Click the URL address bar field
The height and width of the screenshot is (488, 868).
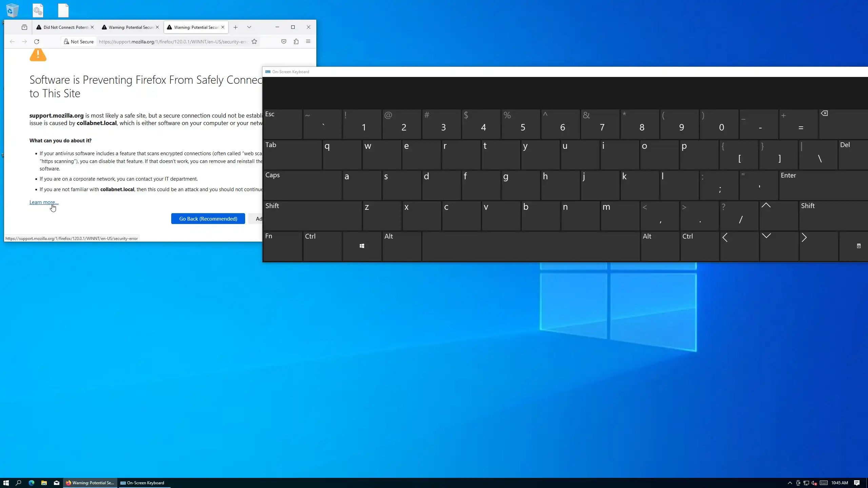173,42
